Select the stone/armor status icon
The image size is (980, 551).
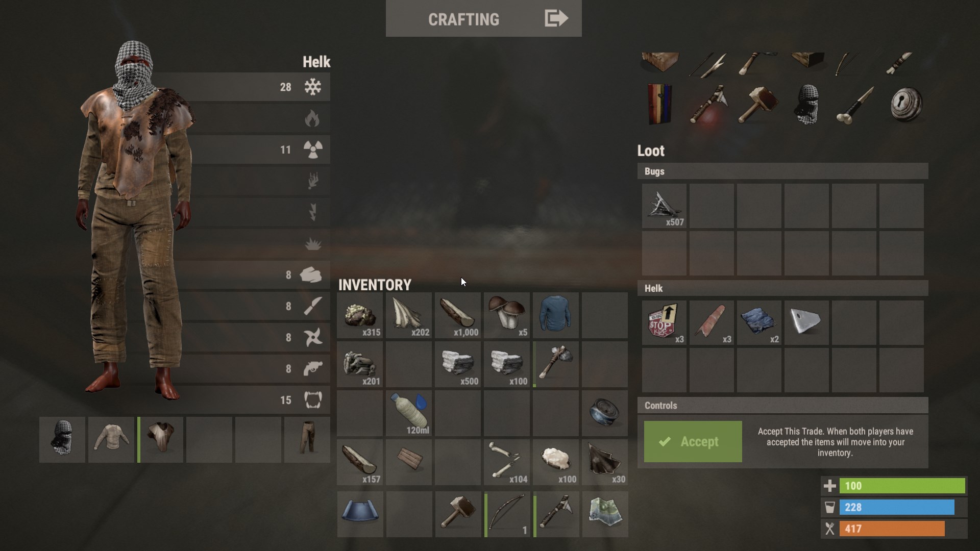[312, 274]
